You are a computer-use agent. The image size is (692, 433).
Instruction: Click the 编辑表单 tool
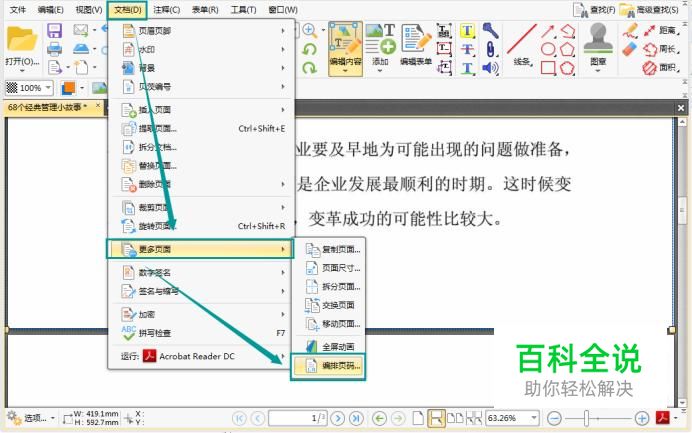(x=415, y=45)
